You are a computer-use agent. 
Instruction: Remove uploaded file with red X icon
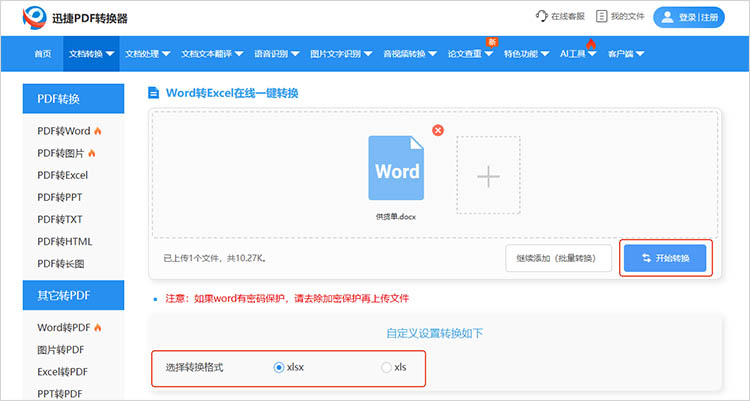tap(438, 130)
